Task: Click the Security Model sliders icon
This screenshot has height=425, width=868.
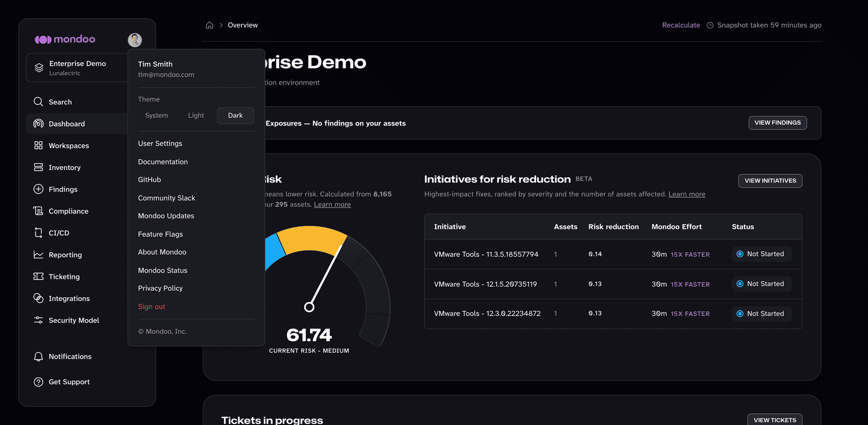Action: [x=38, y=320]
